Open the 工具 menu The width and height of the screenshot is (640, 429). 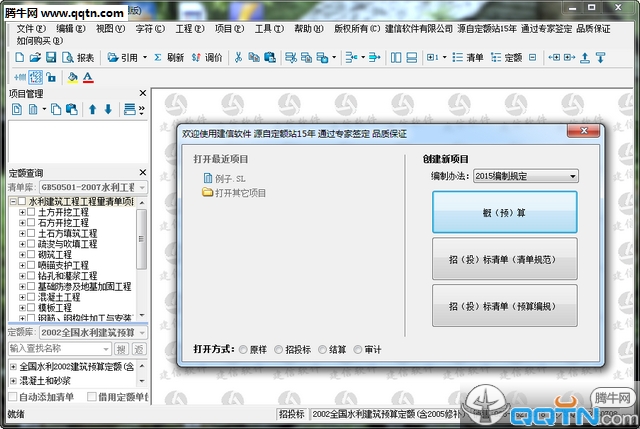coord(269,29)
